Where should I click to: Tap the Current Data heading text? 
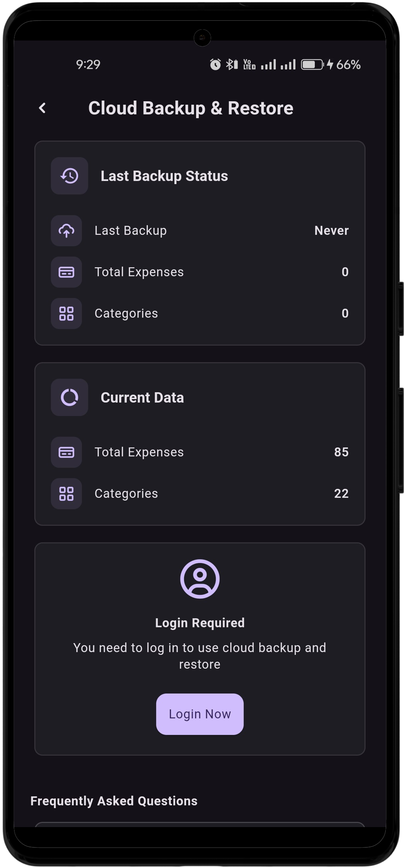click(x=143, y=398)
